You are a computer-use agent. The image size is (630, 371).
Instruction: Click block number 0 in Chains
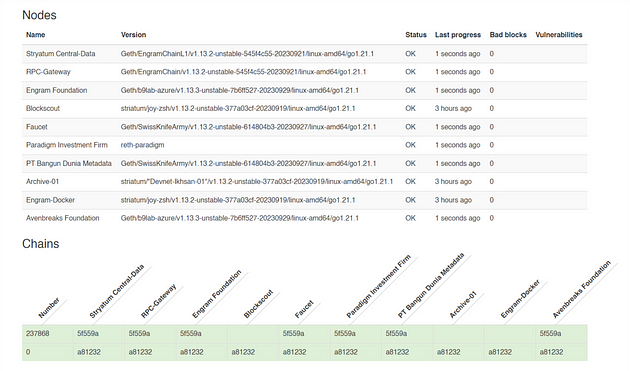pyautogui.click(x=28, y=352)
